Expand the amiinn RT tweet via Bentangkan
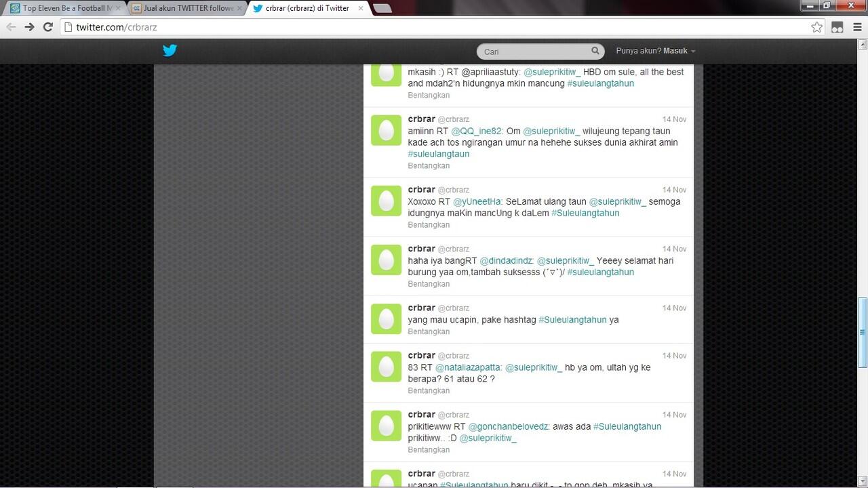Screen dimensions: 868x488 (429, 166)
